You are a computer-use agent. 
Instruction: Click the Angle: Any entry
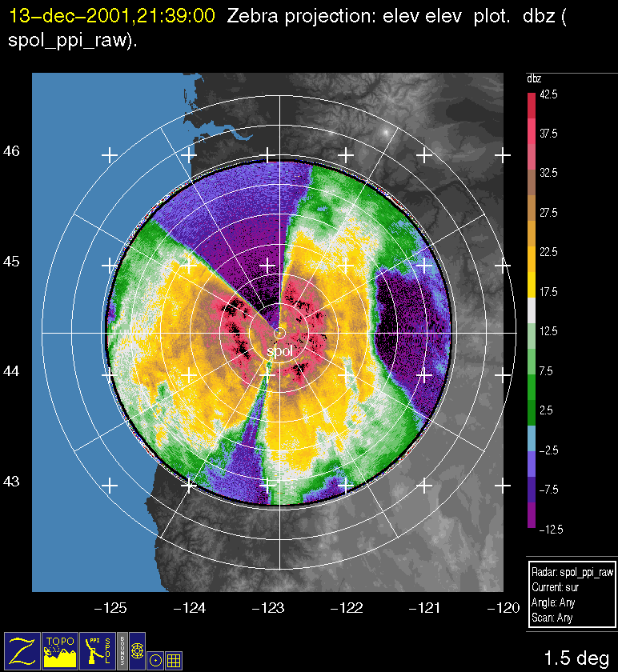pyautogui.click(x=553, y=603)
